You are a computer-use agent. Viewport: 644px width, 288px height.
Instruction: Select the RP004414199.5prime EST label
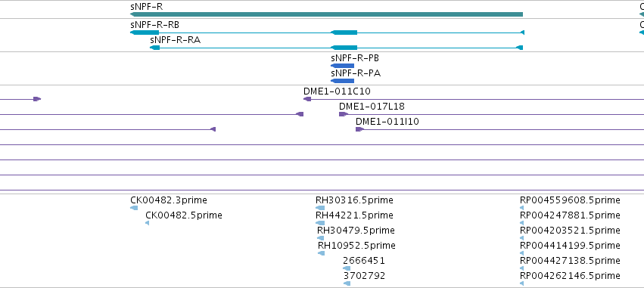pos(570,246)
